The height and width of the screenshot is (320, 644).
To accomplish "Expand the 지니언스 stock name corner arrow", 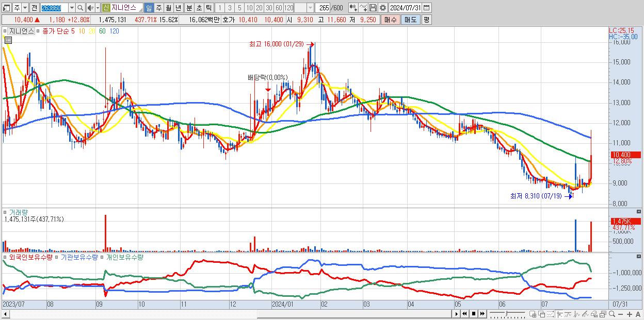I will pyautogui.click(x=140, y=10).
